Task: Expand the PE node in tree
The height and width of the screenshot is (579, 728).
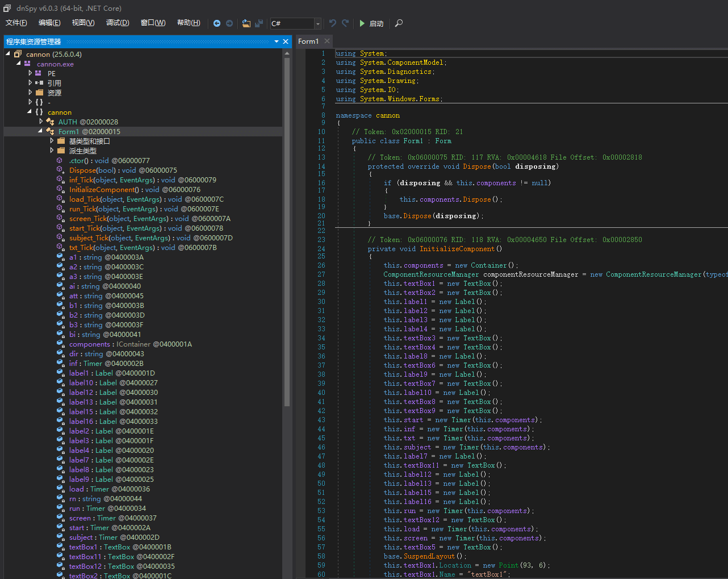Action: (x=30, y=73)
